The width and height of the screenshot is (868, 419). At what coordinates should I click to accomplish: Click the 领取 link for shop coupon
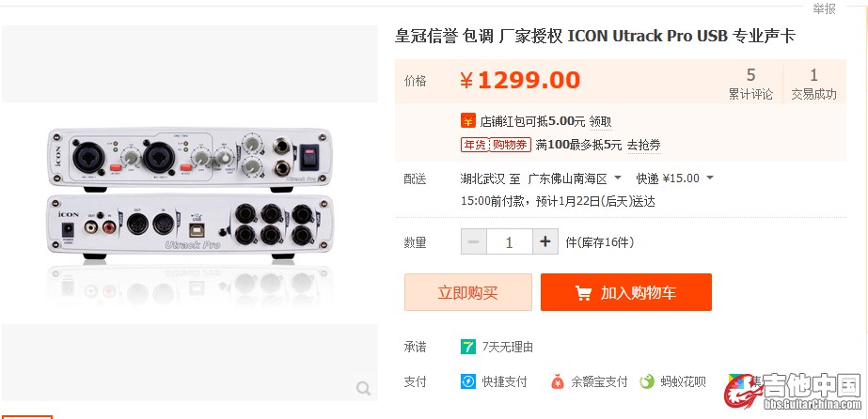click(x=601, y=121)
